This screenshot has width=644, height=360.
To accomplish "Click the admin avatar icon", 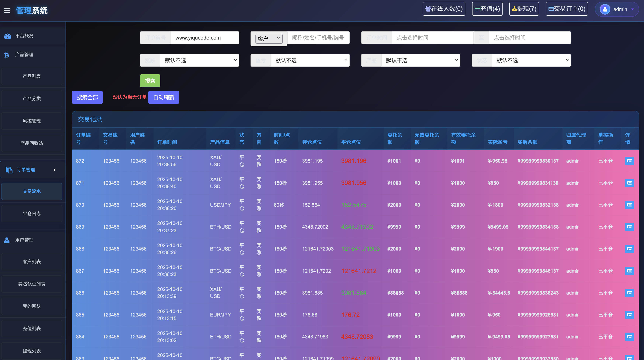I will point(605,9).
